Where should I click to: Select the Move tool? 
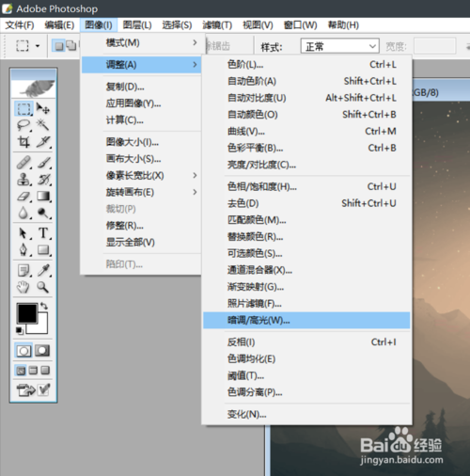point(43,108)
